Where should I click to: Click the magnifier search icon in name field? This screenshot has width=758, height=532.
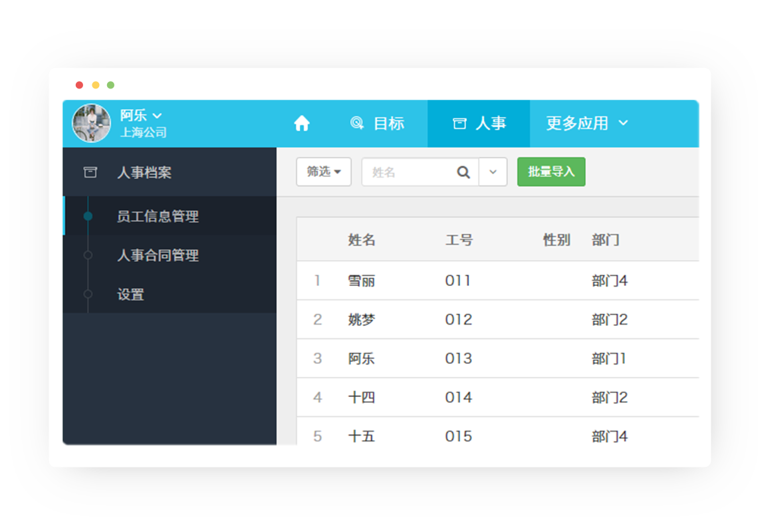(463, 172)
